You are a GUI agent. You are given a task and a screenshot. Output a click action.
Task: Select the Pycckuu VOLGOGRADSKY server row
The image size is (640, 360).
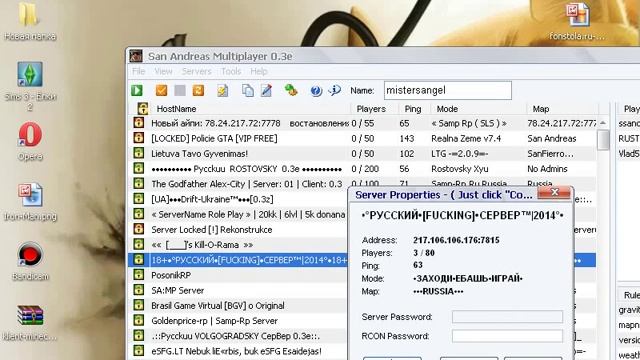[238, 336]
